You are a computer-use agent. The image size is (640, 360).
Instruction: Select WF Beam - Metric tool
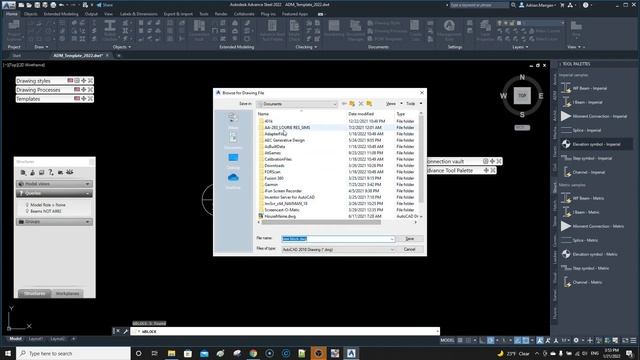(x=582, y=198)
